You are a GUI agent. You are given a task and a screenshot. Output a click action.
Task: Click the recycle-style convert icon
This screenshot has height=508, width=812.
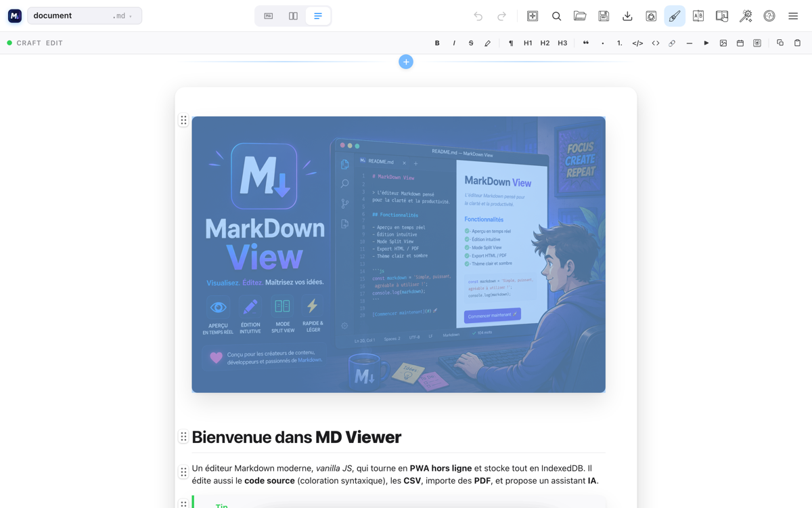coord(651,16)
